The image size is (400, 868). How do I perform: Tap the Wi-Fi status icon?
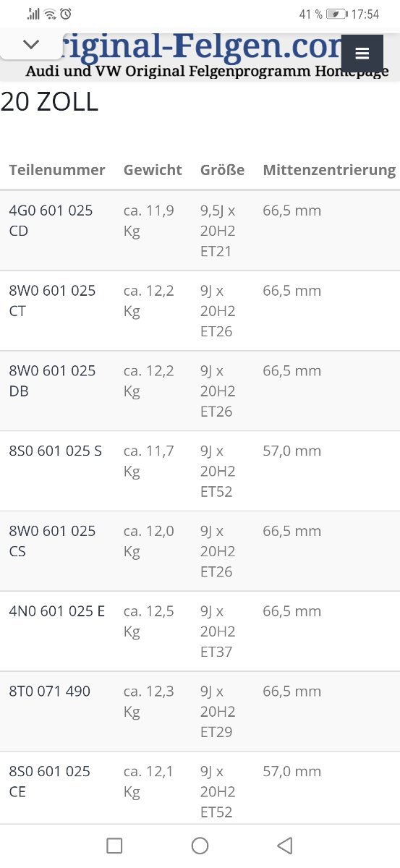click(50, 14)
